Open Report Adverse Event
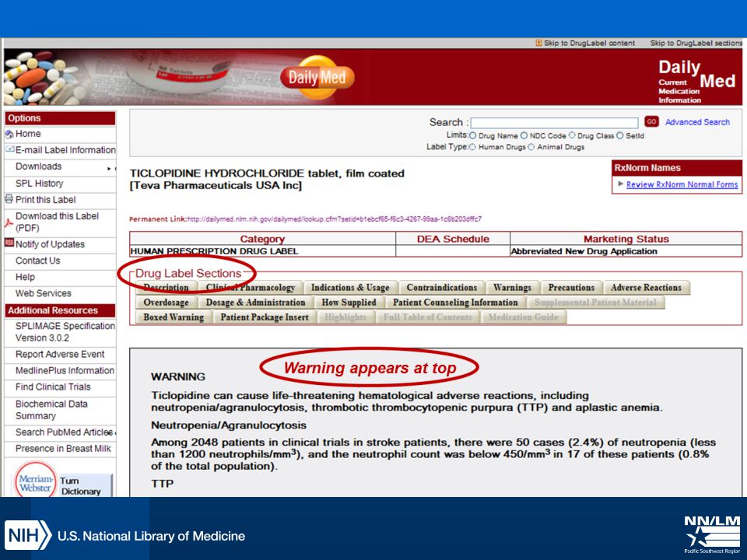The image size is (747, 560). 60,355
